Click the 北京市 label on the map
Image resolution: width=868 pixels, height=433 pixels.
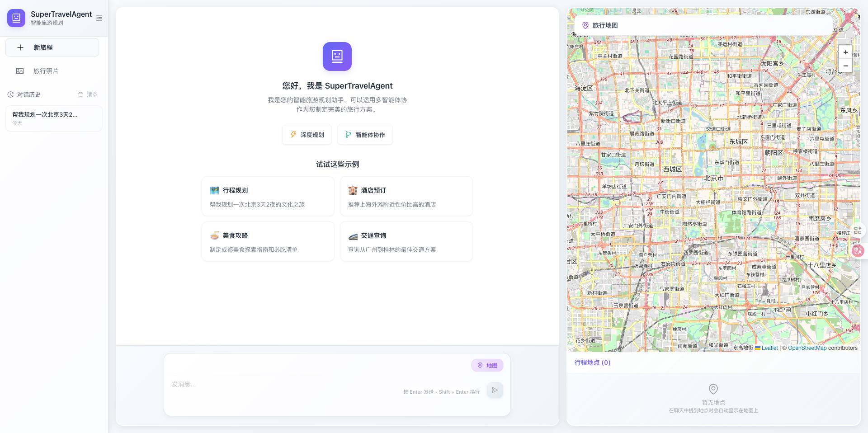point(714,178)
